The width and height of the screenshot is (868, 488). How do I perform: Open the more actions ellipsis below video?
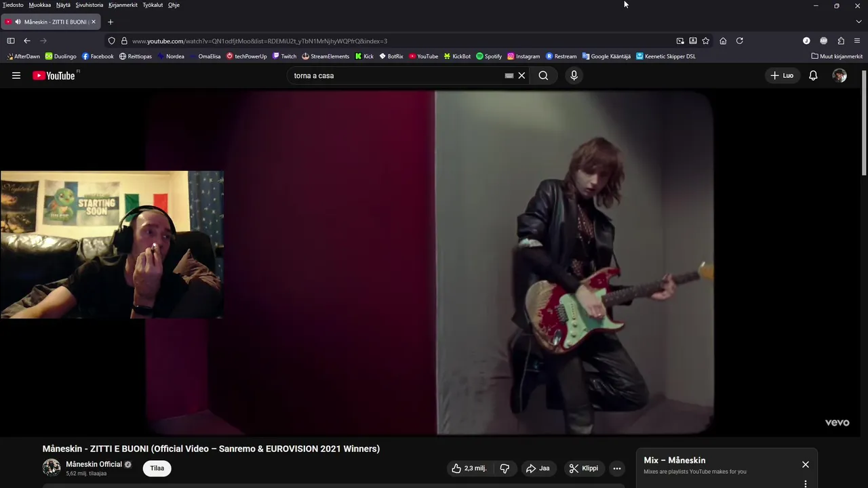[x=616, y=468]
